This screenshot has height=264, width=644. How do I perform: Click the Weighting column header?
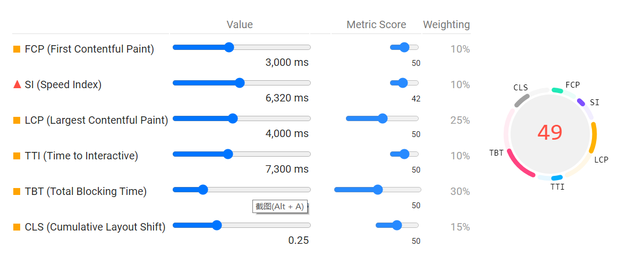coord(446,24)
